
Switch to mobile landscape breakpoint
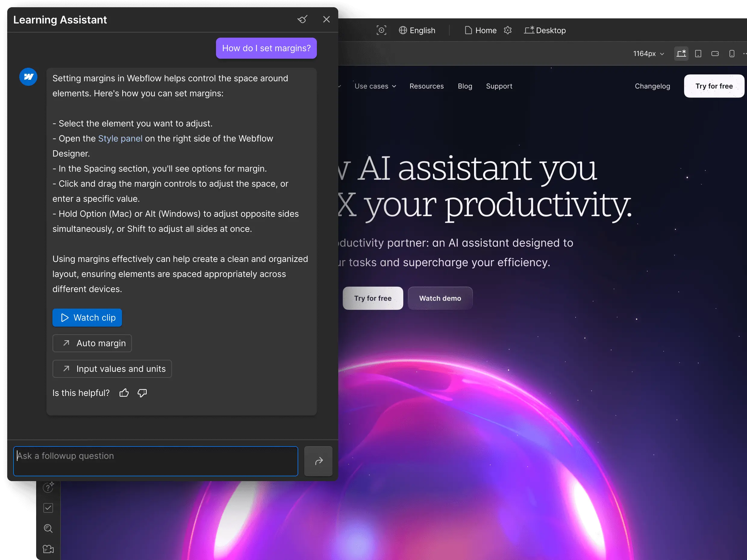coord(715,54)
